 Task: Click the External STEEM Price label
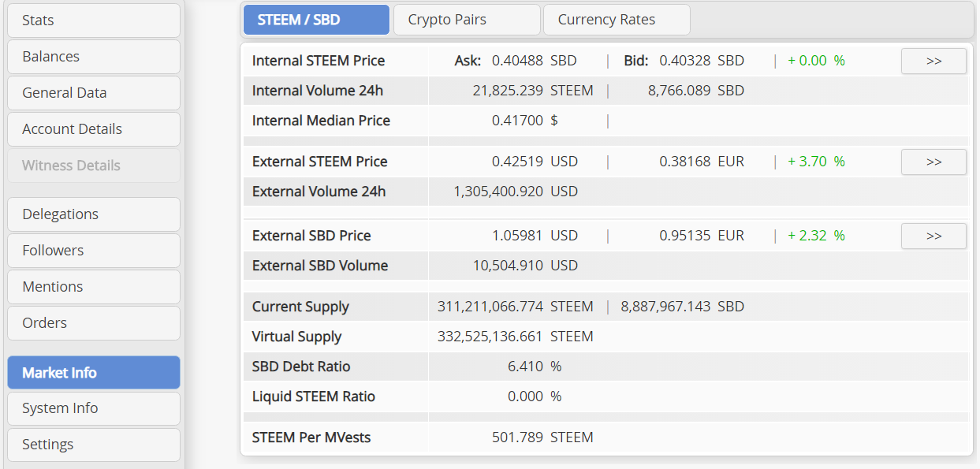pos(320,162)
